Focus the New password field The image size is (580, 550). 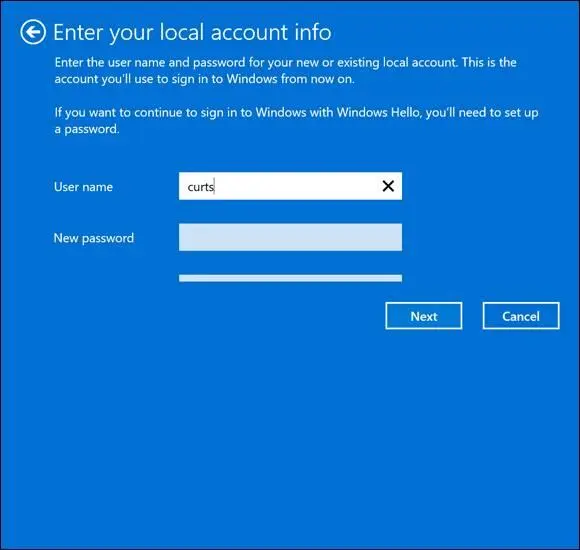pyautogui.click(x=290, y=237)
